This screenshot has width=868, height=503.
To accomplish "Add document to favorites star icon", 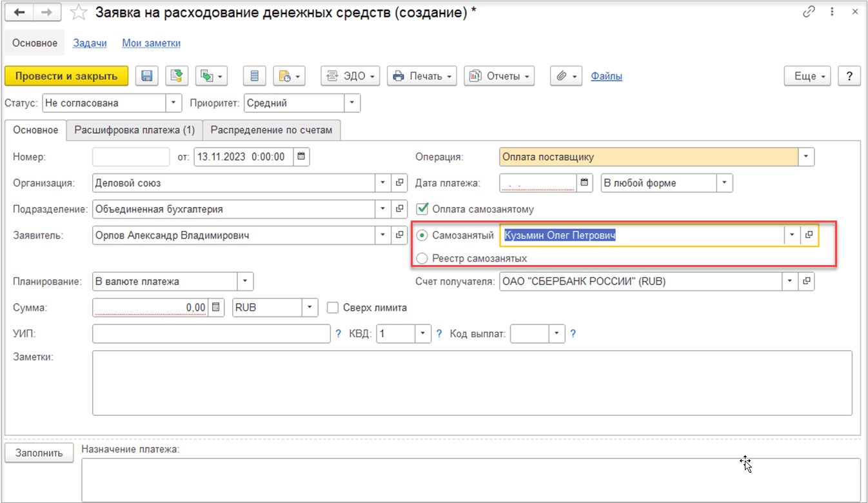I will (79, 12).
